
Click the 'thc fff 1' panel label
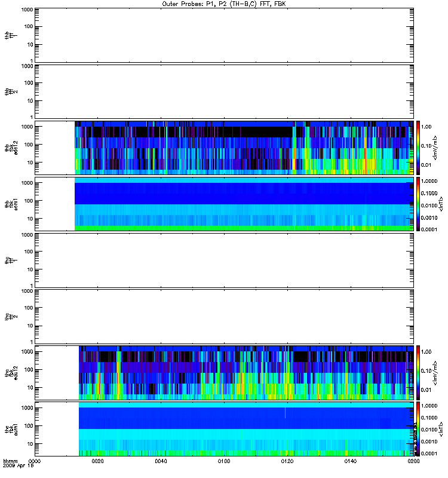(x=11, y=261)
